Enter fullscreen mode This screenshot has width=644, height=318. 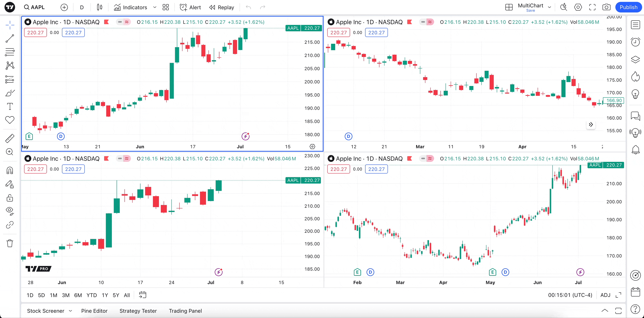[x=592, y=7]
